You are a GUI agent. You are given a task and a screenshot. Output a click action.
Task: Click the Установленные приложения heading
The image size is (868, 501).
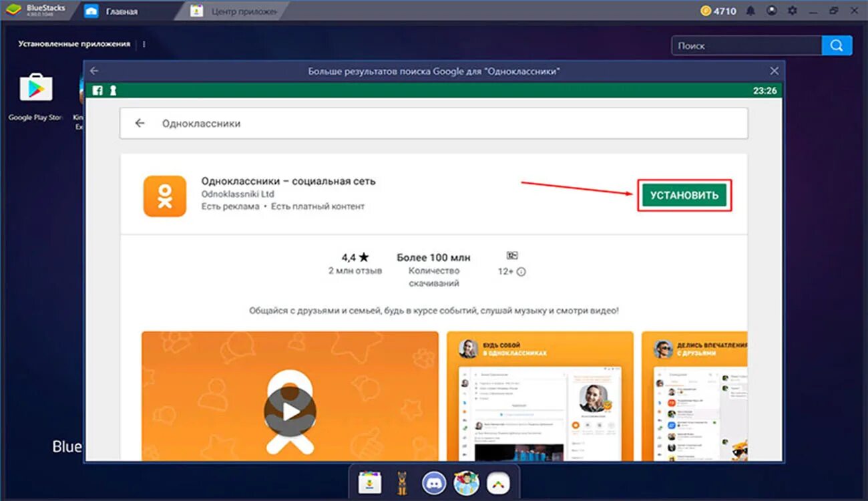point(74,44)
